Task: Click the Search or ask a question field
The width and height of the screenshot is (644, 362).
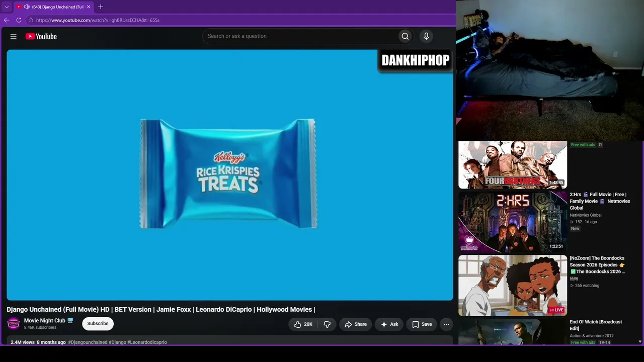Action: [x=299, y=36]
